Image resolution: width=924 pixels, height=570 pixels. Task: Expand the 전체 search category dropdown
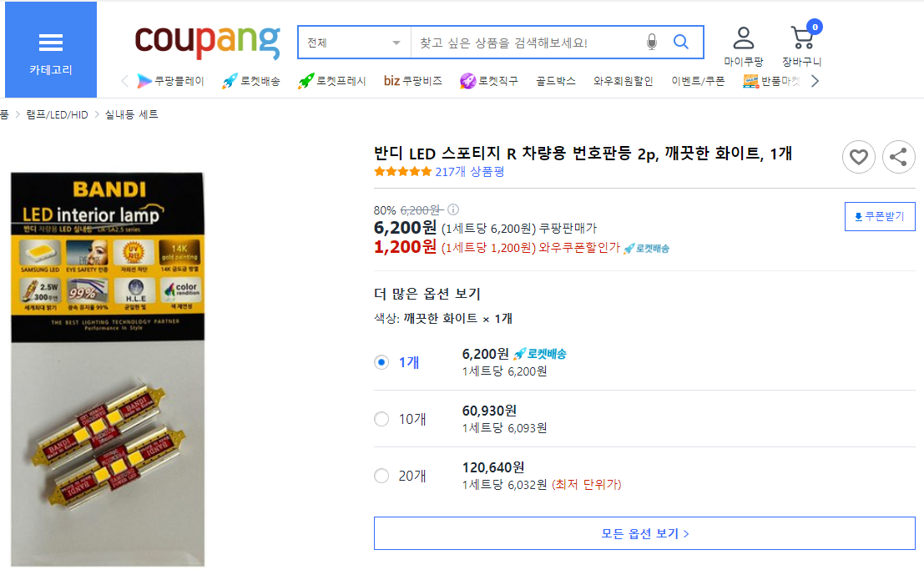point(354,43)
